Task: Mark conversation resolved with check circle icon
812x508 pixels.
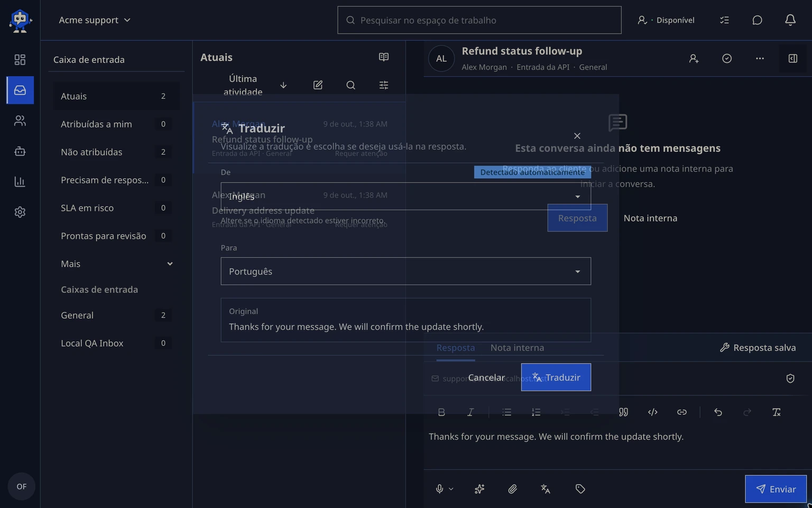Action: (727, 59)
